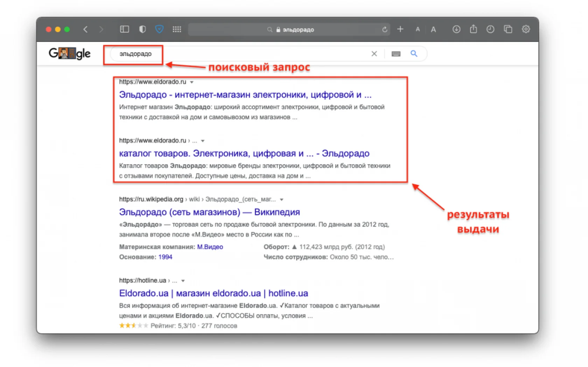
Task: Open browsing history clock icon
Action: pos(490,29)
